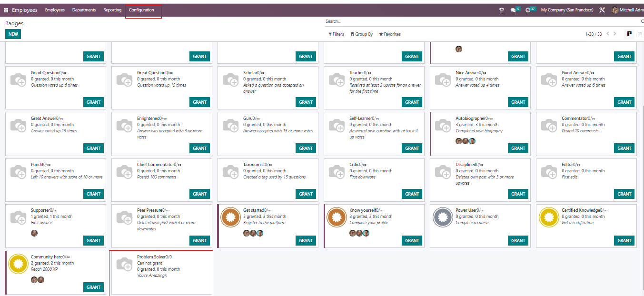The width and height of the screenshot is (644, 296).
Task: Expand the Filters dropdown
Action: pos(336,34)
